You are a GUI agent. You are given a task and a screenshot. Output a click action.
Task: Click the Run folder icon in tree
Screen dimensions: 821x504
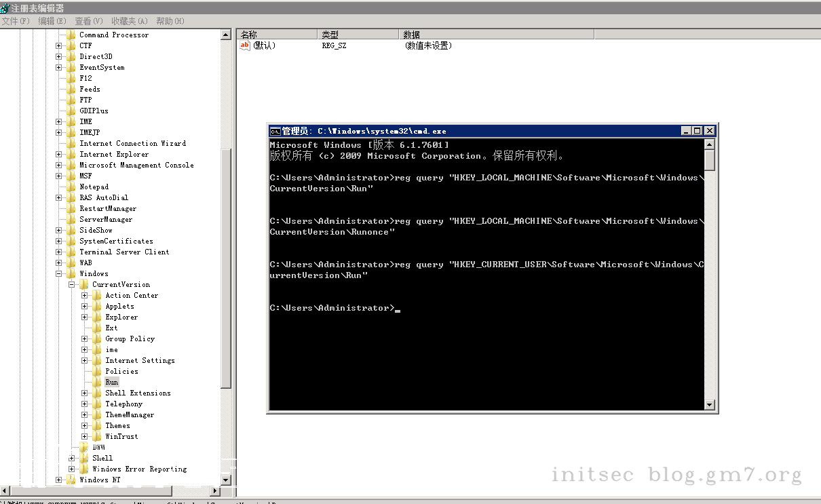coord(97,382)
